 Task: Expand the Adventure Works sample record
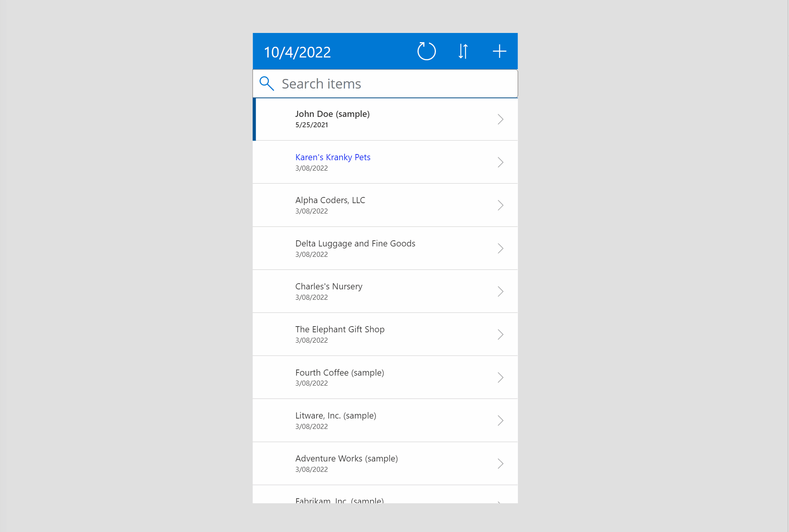click(x=500, y=464)
